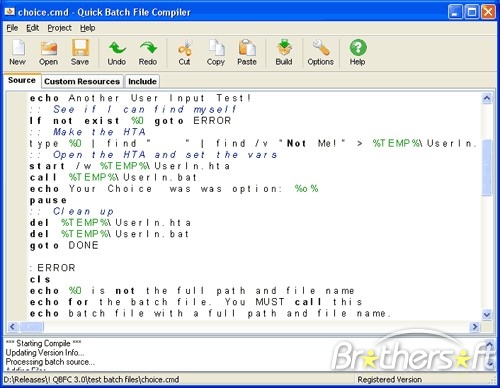500x388 pixels.
Task: Click the 'del %TEMP%\UserIn.hta' line
Action: point(110,223)
